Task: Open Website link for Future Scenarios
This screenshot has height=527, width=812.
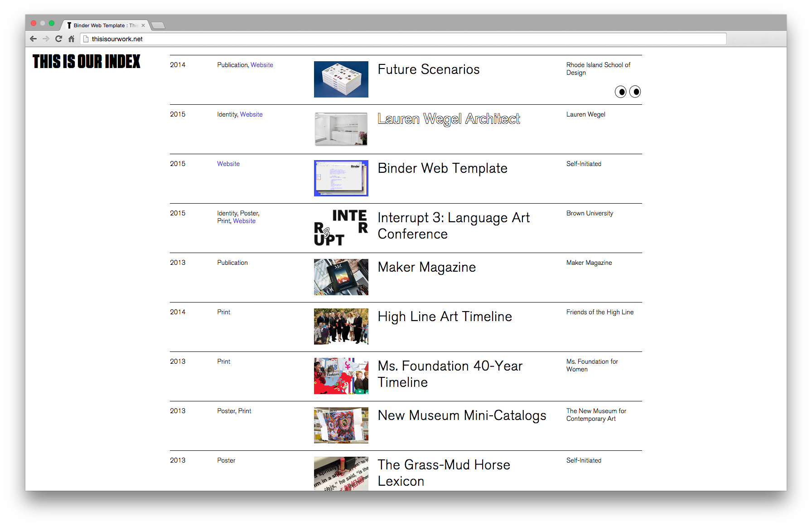Action: (x=261, y=65)
